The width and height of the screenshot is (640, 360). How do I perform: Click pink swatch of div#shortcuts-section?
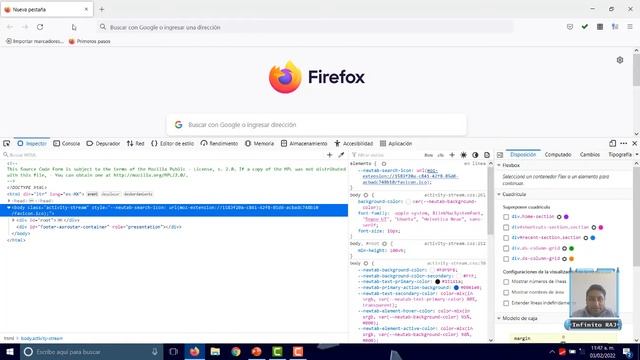(x=601, y=227)
